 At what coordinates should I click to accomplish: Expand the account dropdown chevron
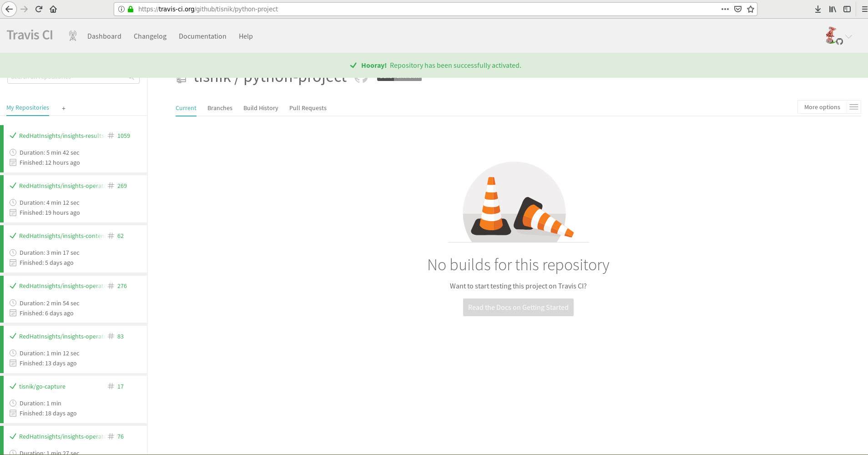click(849, 36)
